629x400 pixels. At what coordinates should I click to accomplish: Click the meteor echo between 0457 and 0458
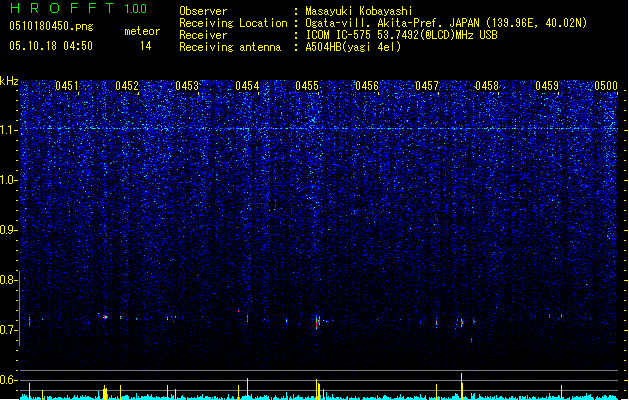461,322
